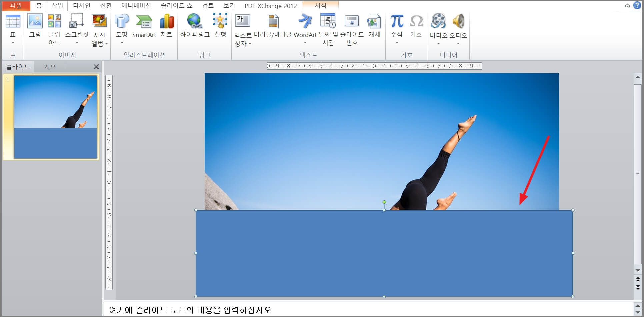
Task: Expand the WordArt dropdown arrow
Action: click(305, 43)
